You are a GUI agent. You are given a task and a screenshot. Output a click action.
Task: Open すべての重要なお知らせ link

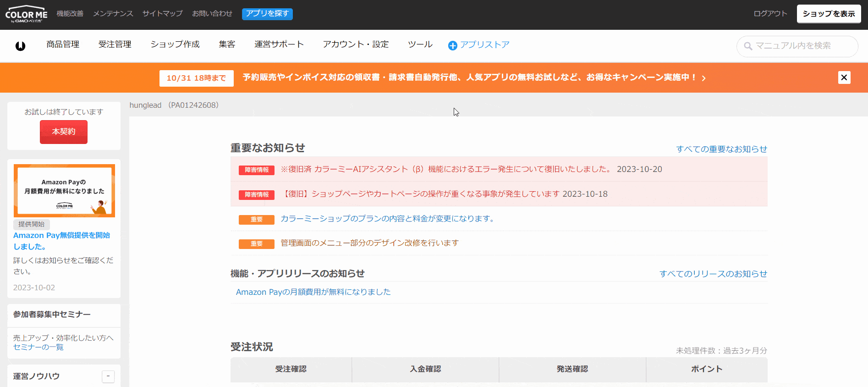click(x=721, y=149)
